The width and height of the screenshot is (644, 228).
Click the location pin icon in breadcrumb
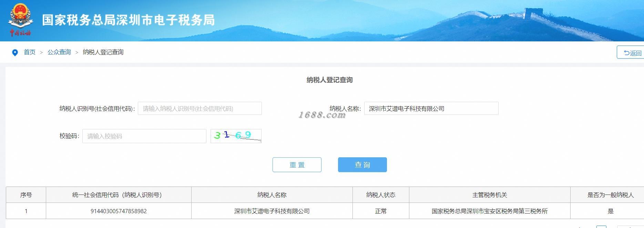pyautogui.click(x=15, y=52)
